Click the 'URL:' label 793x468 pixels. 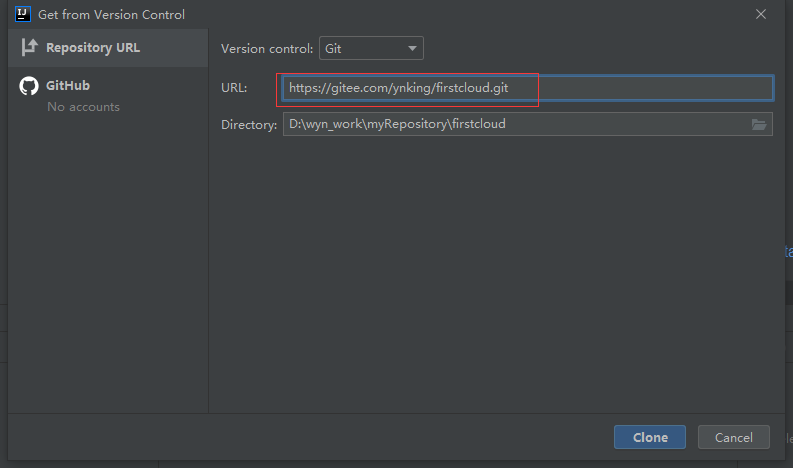pos(234,88)
